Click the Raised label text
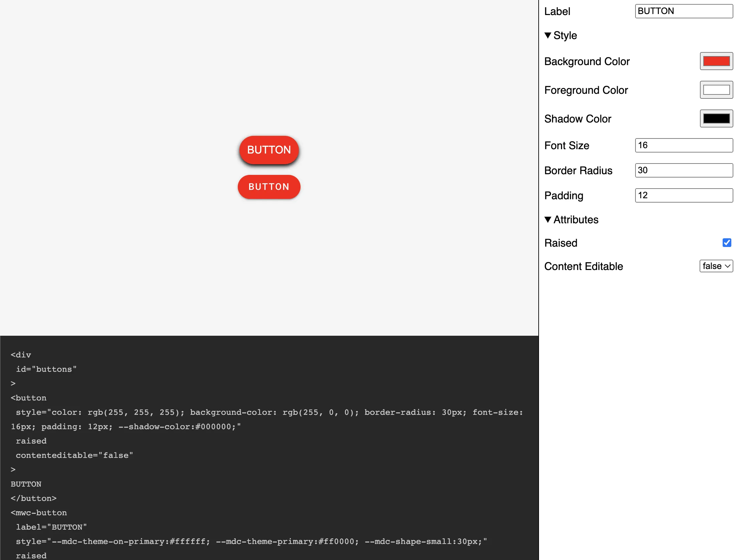736x560 pixels. point(561,243)
